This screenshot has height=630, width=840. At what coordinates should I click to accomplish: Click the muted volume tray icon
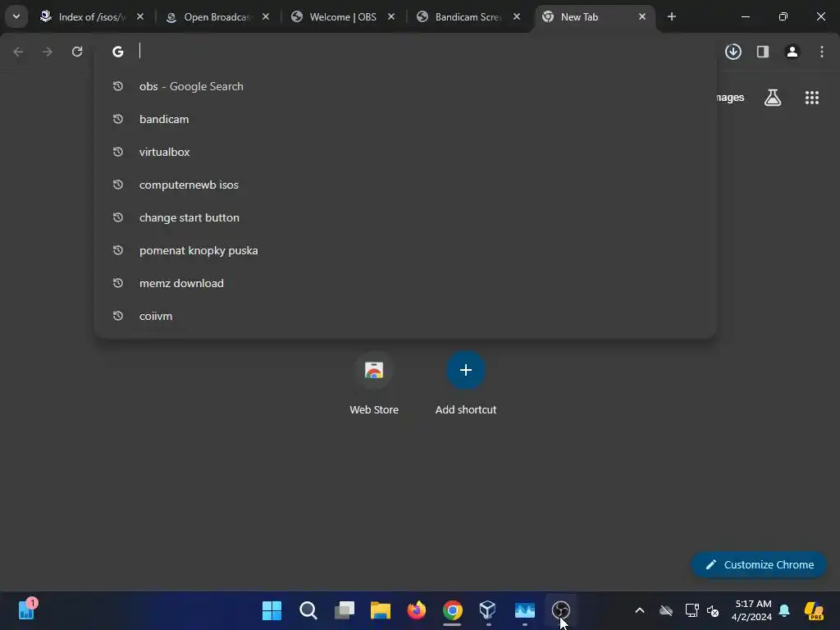(x=713, y=610)
